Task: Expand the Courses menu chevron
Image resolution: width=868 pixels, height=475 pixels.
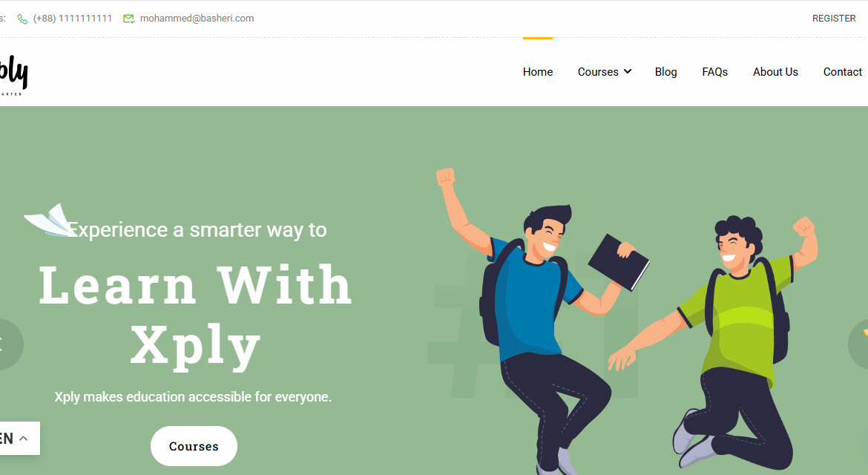Action: click(x=627, y=71)
